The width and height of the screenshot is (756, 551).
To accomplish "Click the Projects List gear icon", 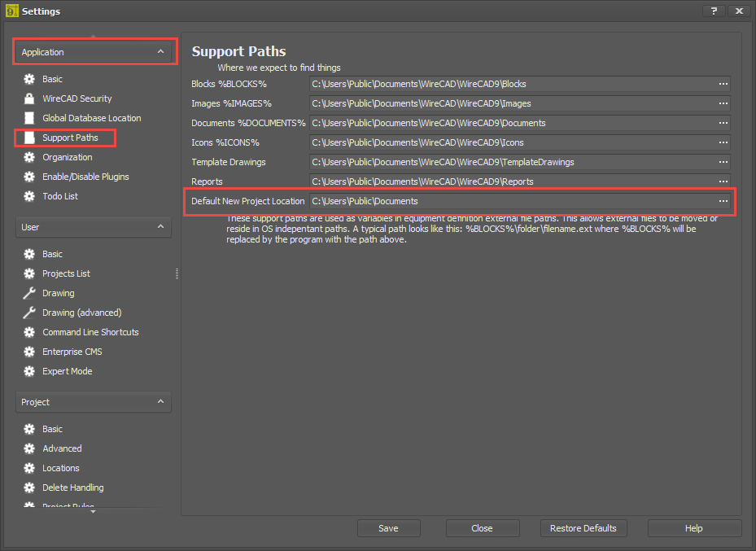I will pyautogui.click(x=29, y=273).
